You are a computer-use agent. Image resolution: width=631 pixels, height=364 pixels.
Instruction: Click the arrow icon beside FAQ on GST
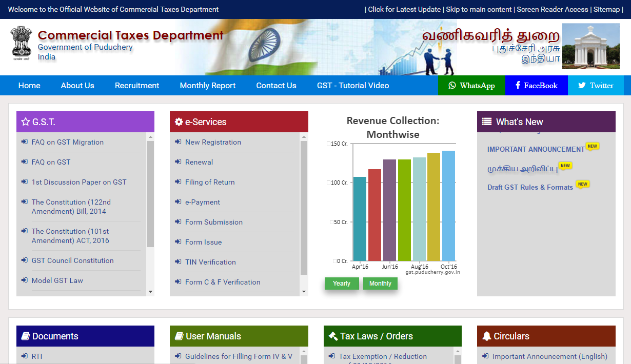24,162
